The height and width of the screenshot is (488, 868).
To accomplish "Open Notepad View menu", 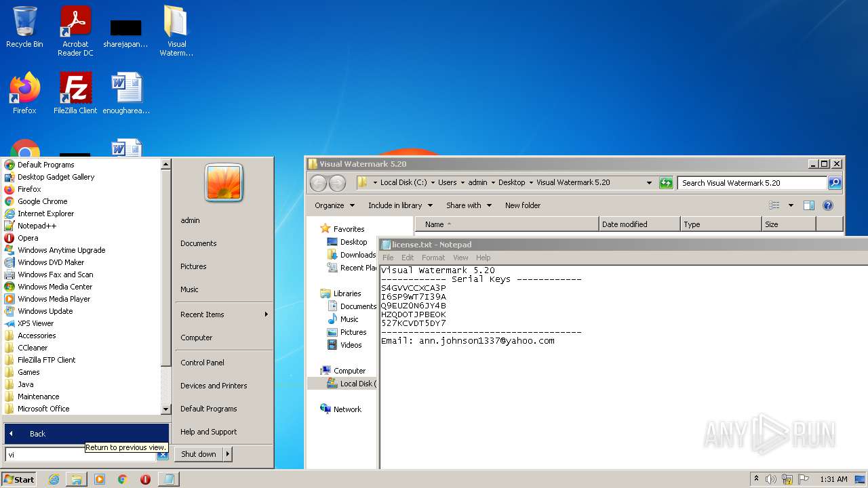I will [x=460, y=258].
